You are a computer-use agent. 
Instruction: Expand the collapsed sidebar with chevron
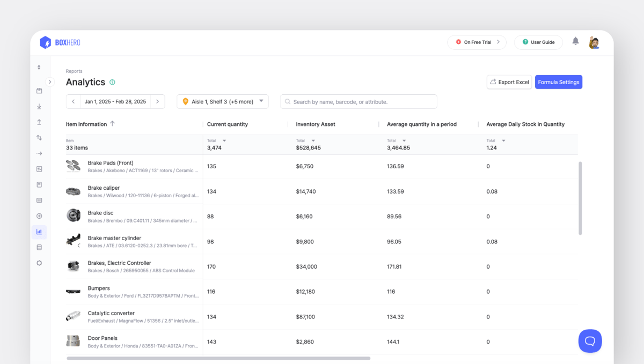point(50,82)
